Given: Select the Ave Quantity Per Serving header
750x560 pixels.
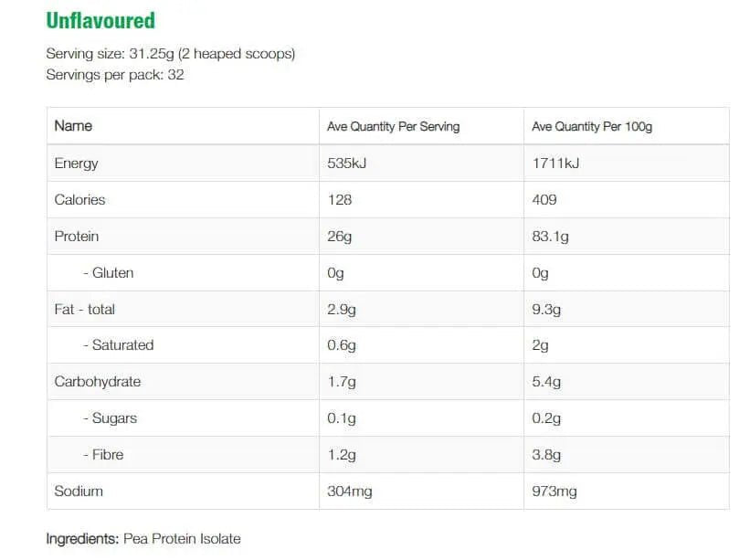Looking at the screenshot, I should coord(393,127).
